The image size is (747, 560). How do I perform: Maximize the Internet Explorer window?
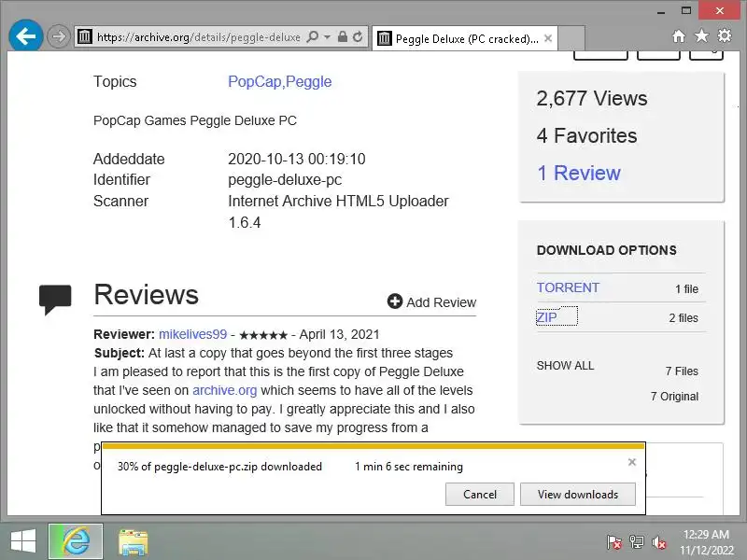pos(686,10)
